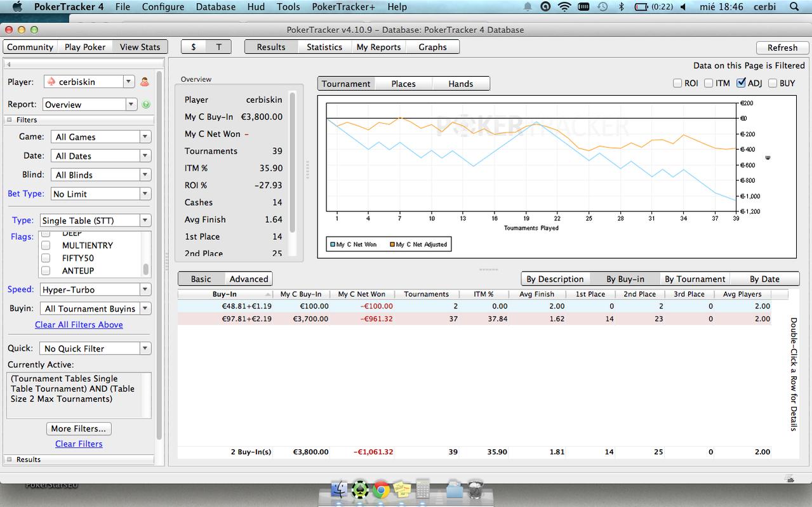Image resolution: width=812 pixels, height=507 pixels.
Task: Open the Configure menu
Action: [163, 7]
